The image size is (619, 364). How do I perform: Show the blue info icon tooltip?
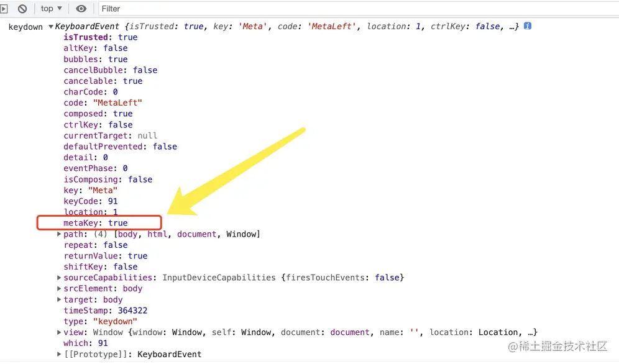coord(528,26)
